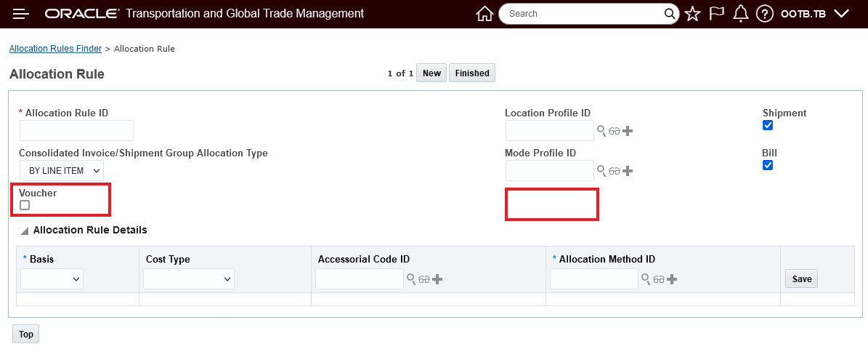Open the Help question mark icon
Viewport: 868px width, 352px height.
(x=764, y=14)
